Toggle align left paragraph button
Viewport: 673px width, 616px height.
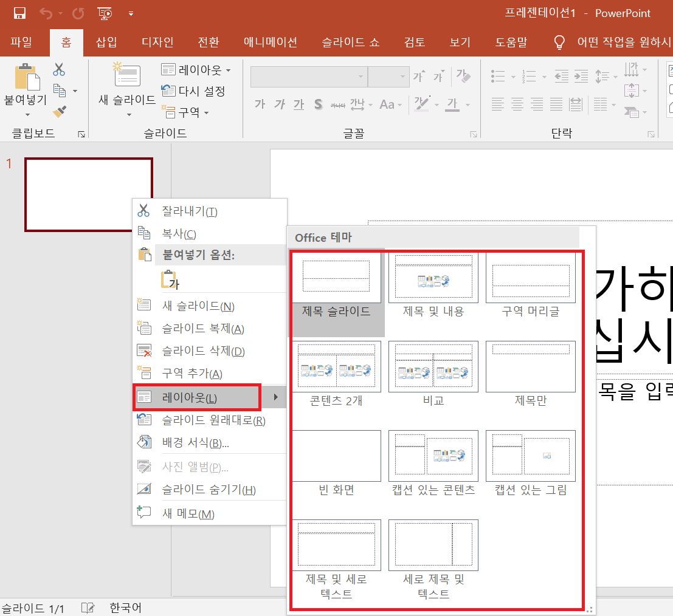tap(498, 104)
